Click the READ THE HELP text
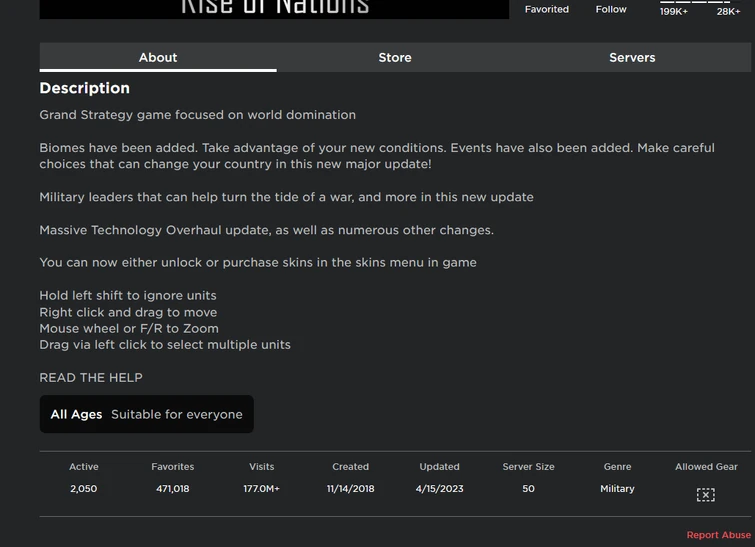 click(91, 377)
